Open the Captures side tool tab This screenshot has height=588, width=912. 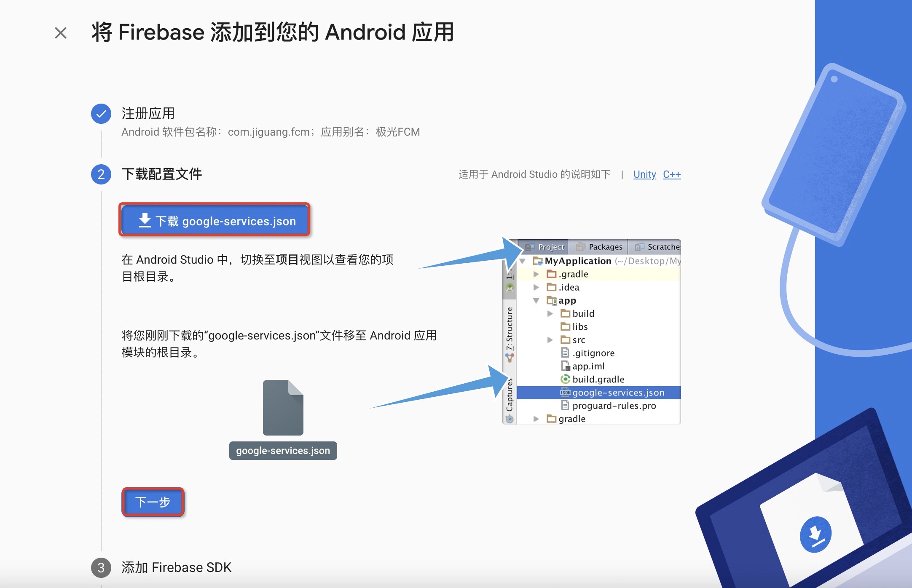(510, 395)
